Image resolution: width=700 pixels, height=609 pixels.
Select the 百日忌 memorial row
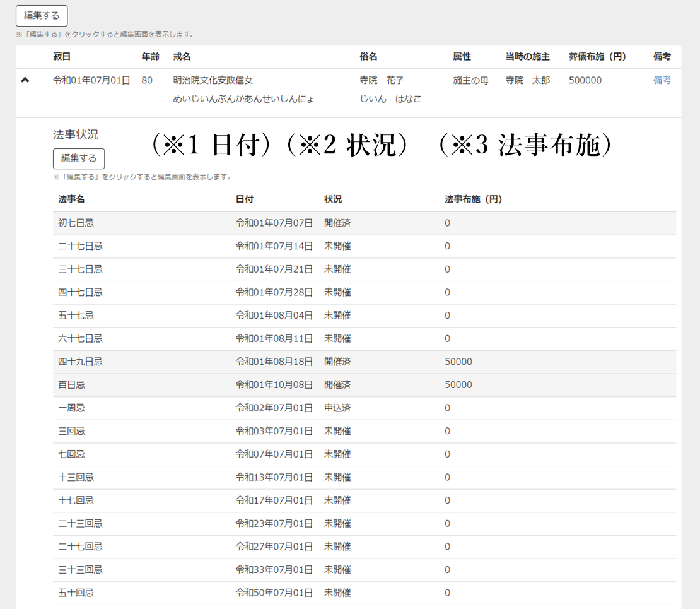[71, 385]
